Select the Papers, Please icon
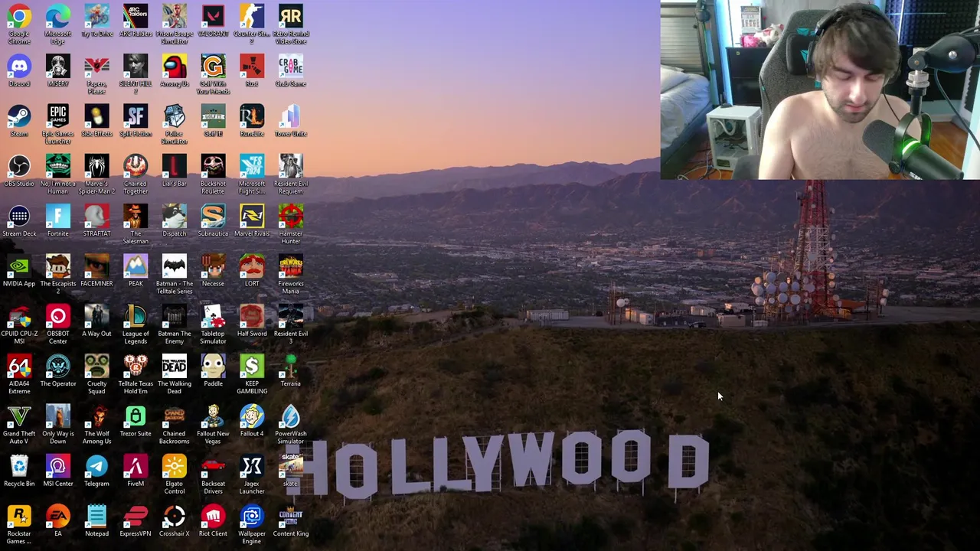The height and width of the screenshot is (551, 980). (x=96, y=66)
